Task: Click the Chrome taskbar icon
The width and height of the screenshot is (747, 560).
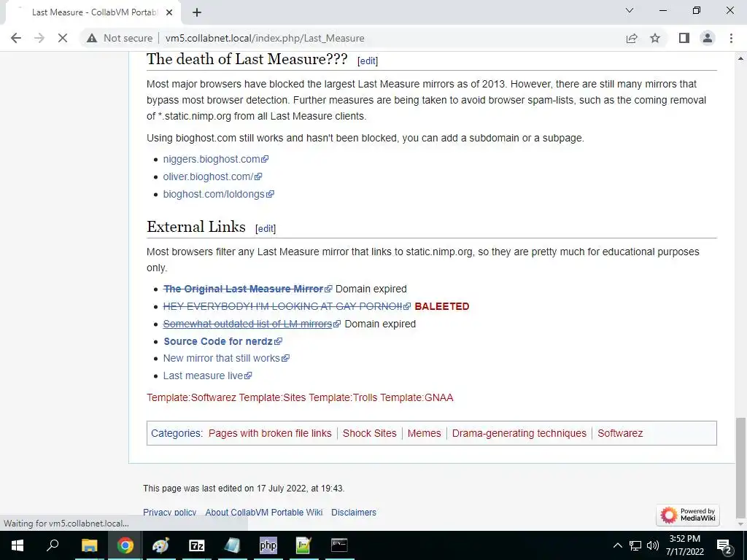Action: tap(125, 545)
